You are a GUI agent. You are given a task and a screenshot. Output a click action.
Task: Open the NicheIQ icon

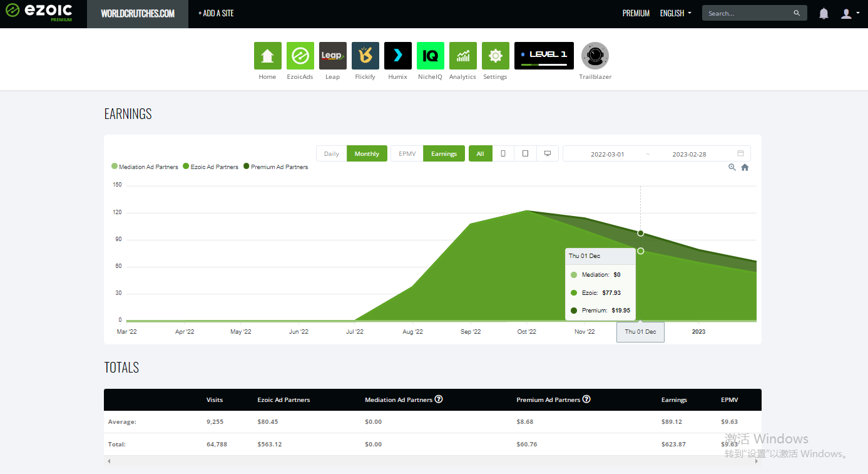(430, 56)
